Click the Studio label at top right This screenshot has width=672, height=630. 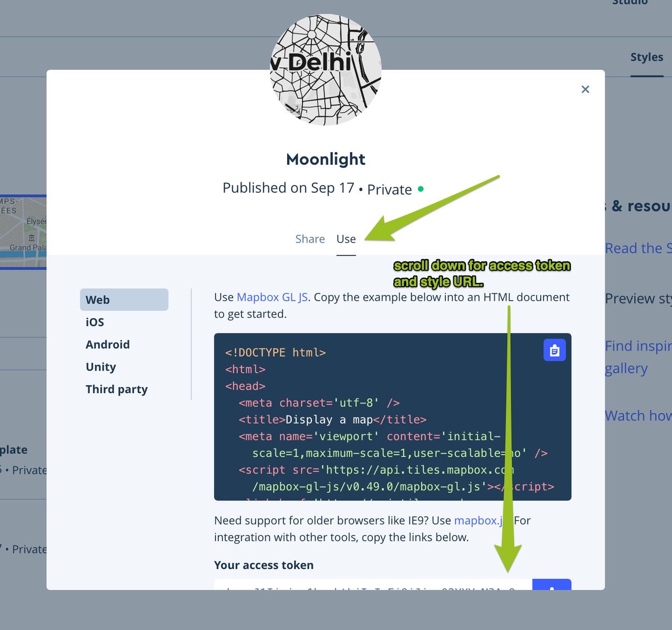(x=629, y=3)
